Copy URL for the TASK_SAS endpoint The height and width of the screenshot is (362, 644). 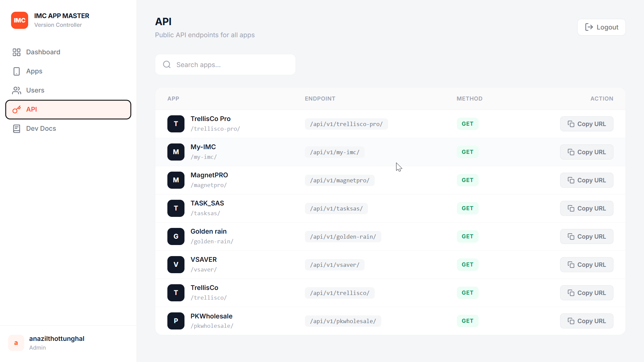[587, 208]
